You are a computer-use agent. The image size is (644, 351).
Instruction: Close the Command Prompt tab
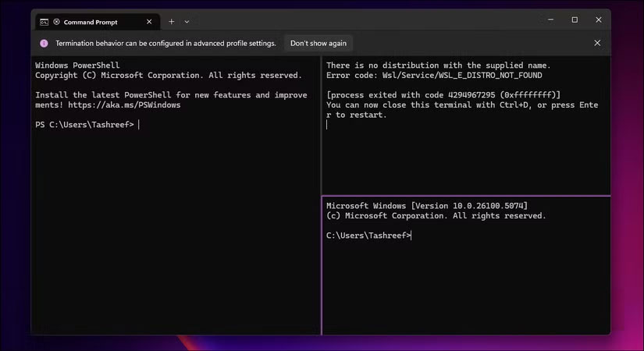pyautogui.click(x=149, y=22)
